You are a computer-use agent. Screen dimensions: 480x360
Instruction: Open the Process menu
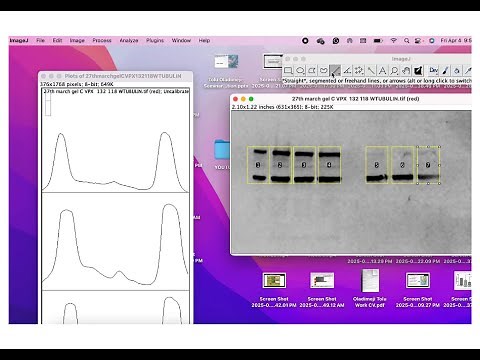[102, 40]
